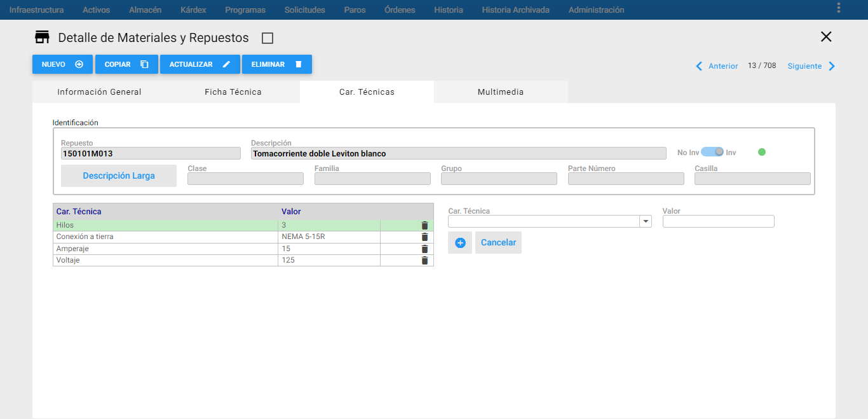Open the Paros menu
868x419 pixels.
coord(355,10)
